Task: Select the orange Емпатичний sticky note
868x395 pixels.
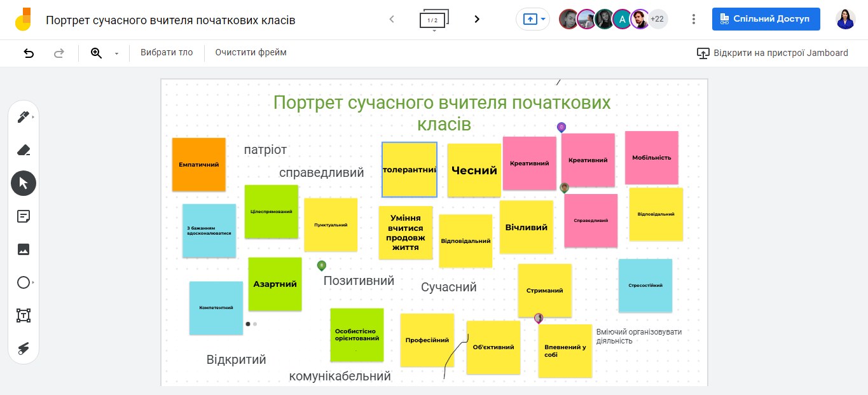Action: click(x=198, y=164)
